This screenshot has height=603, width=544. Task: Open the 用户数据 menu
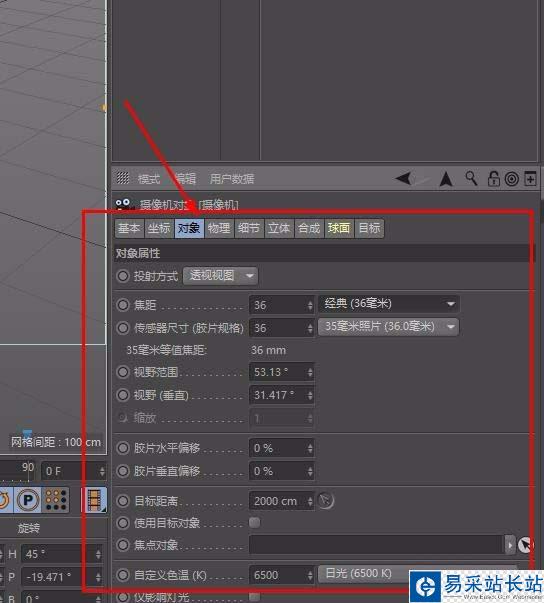point(232,179)
